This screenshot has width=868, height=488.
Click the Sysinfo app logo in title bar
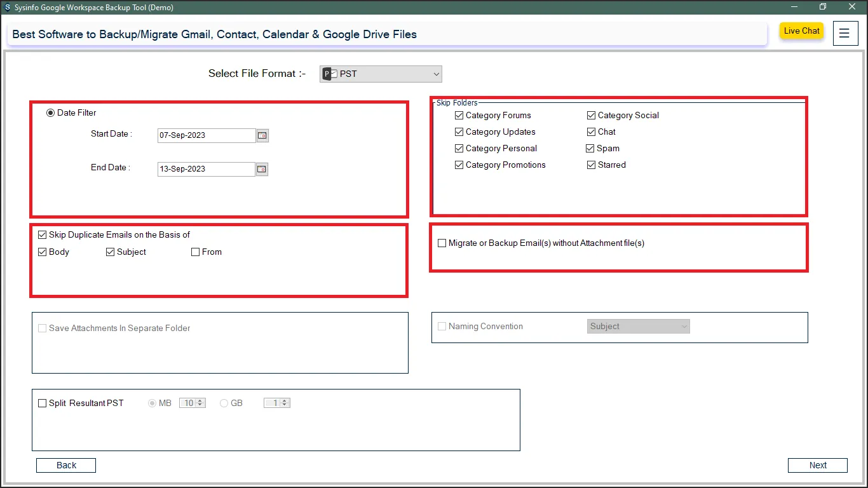pyautogui.click(x=7, y=8)
